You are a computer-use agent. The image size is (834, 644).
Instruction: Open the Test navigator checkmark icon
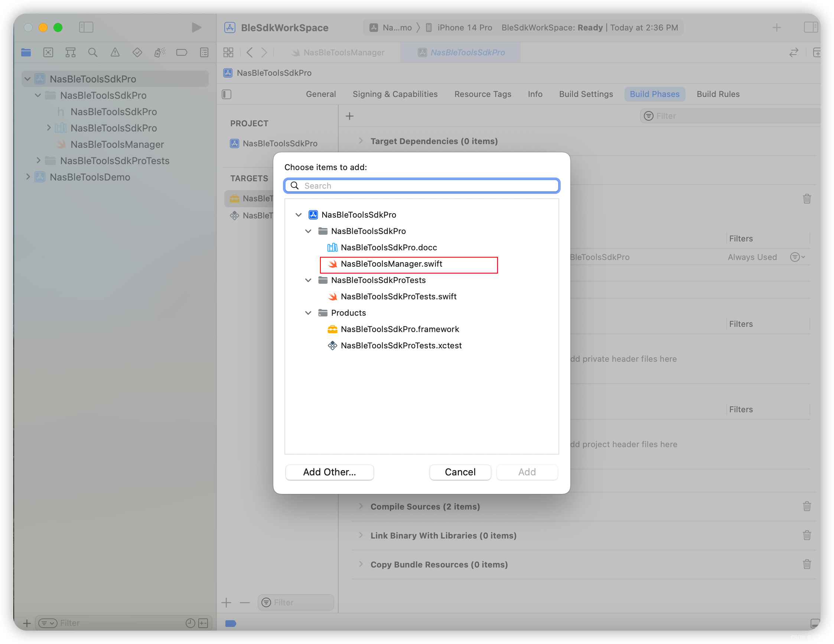click(137, 52)
